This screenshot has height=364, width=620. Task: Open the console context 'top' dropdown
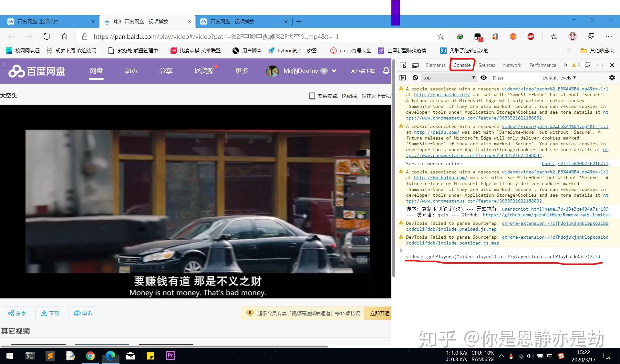pos(449,78)
